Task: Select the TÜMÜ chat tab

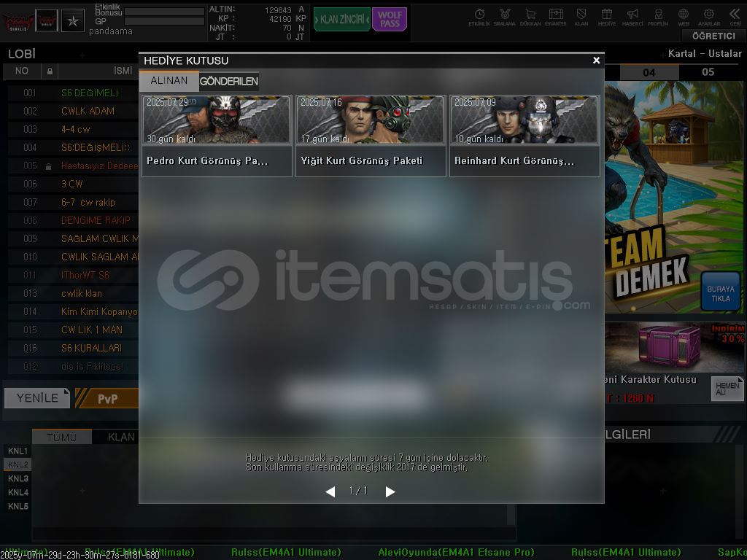Action: click(62, 437)
